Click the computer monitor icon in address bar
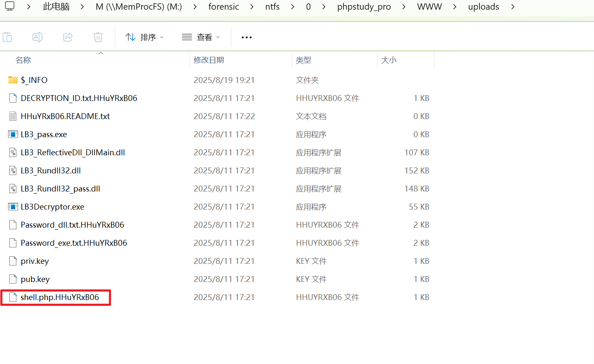This screenshot has height=364, width=594. pyautogui.click(x=10, y=6)
